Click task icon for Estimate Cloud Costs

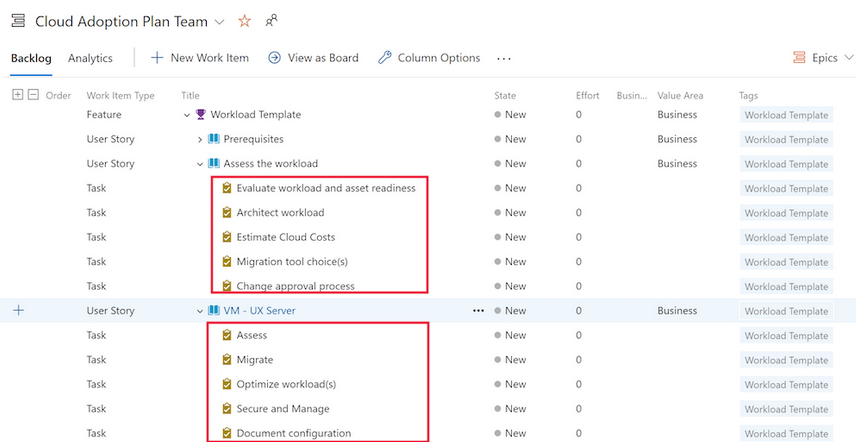click(227, 237)
